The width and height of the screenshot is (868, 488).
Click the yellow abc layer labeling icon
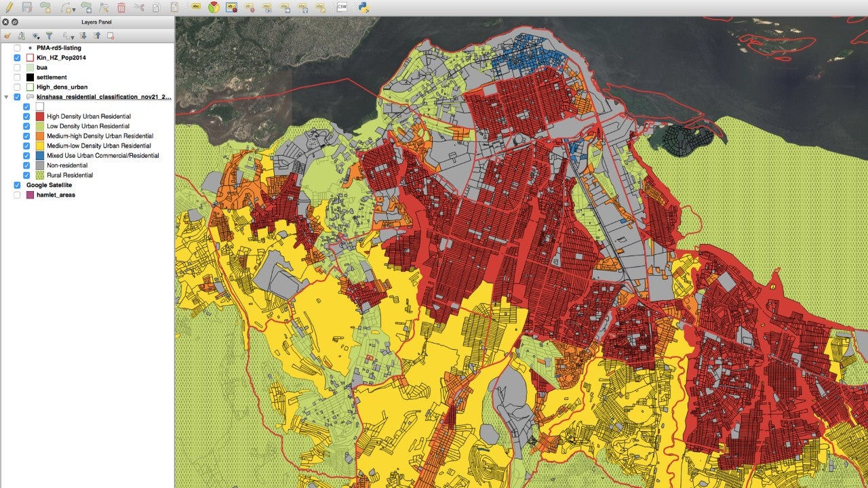pos(195,7)
